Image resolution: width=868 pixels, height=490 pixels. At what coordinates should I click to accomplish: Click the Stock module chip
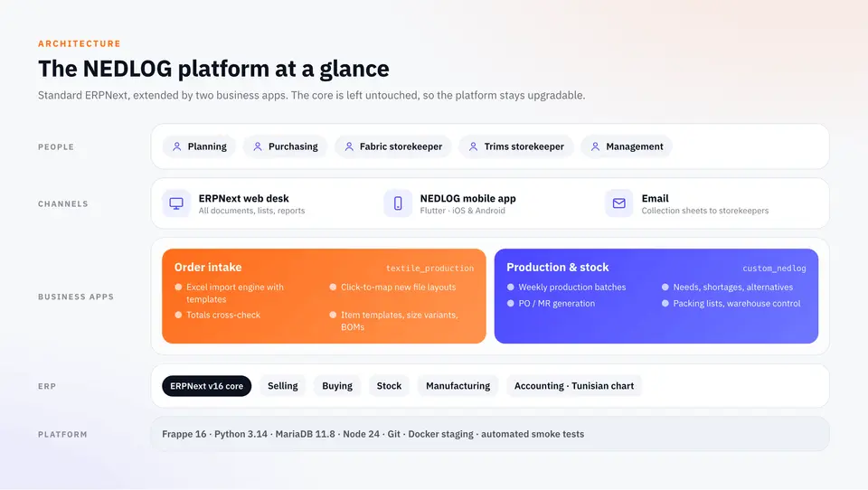[389, 386]
